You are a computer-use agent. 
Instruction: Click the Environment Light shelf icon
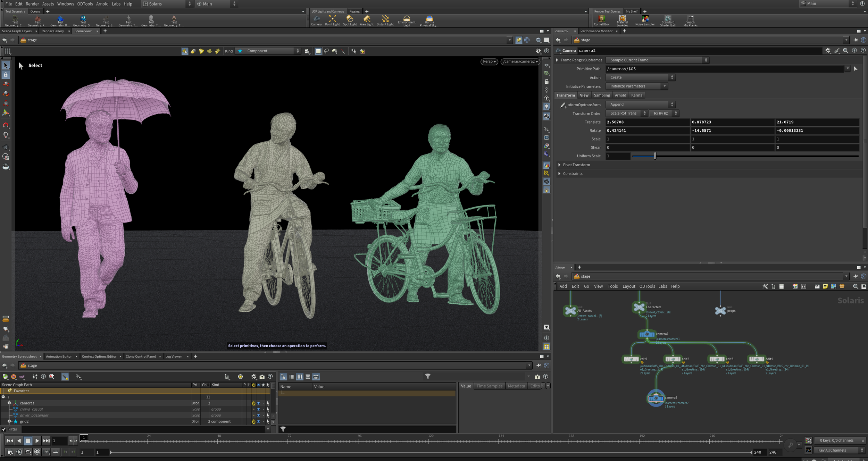(407, 21)
